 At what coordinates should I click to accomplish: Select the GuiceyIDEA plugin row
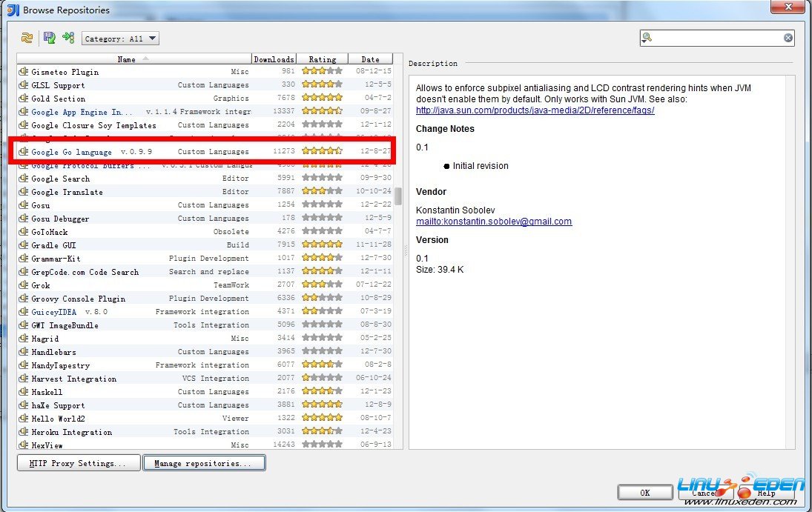(205, 312)
